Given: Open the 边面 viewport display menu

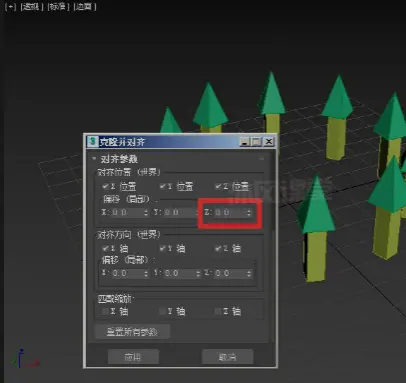Looking at the screenshot, I should pos(85,7).
